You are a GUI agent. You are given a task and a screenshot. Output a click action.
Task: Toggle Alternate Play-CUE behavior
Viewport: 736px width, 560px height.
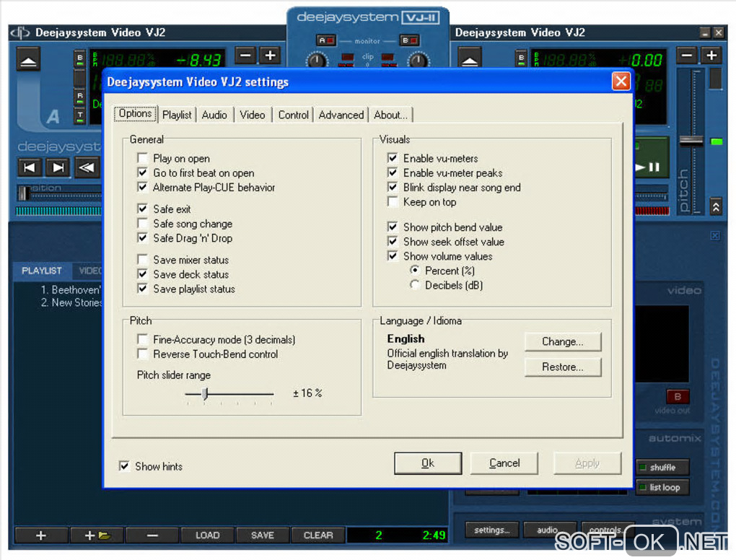(x=143, y=188)
